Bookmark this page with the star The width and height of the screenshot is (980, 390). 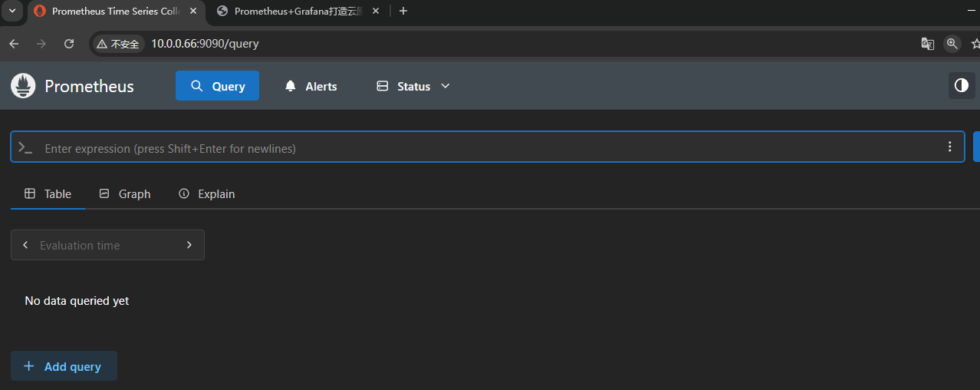975,44
